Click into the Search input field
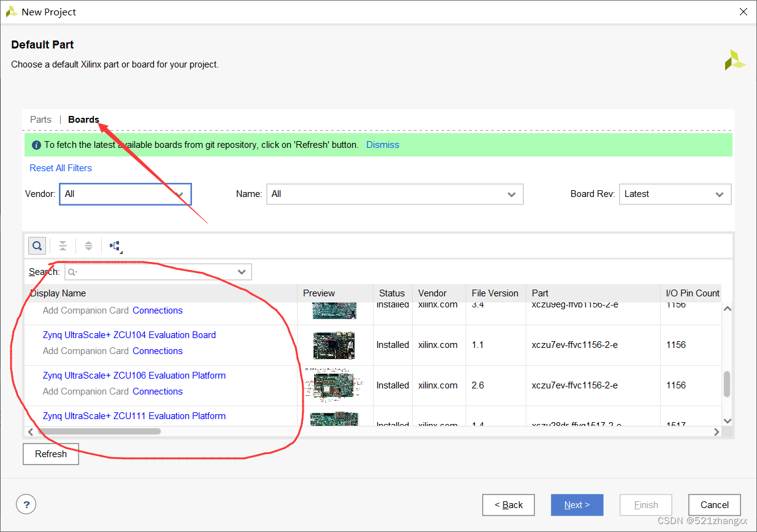757x532 pixels. [x=158, y=272]
